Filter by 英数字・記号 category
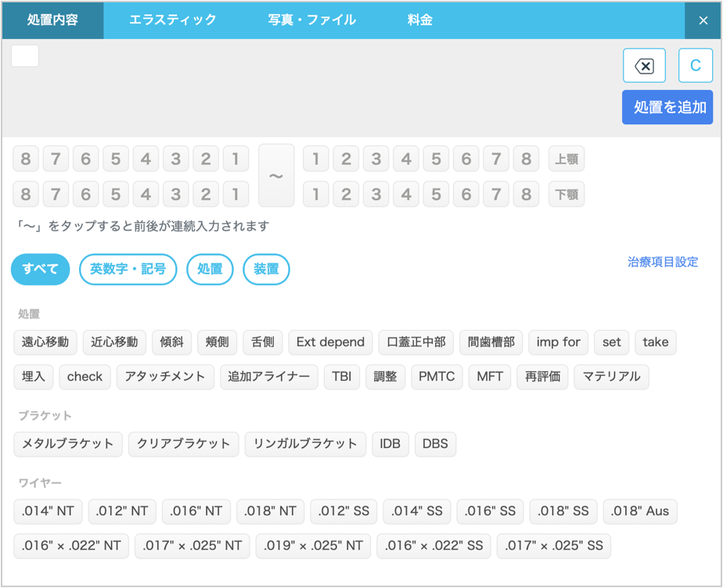 point(128,269)
